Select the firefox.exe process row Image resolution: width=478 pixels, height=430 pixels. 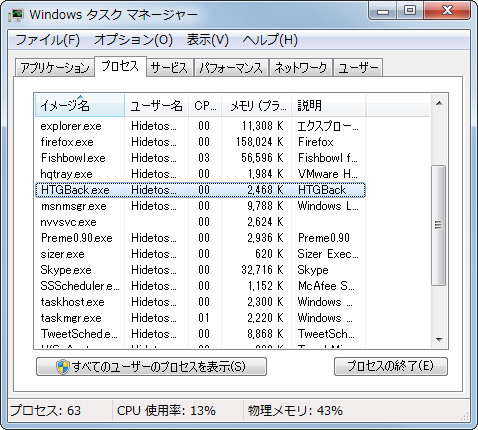(200, 142)
